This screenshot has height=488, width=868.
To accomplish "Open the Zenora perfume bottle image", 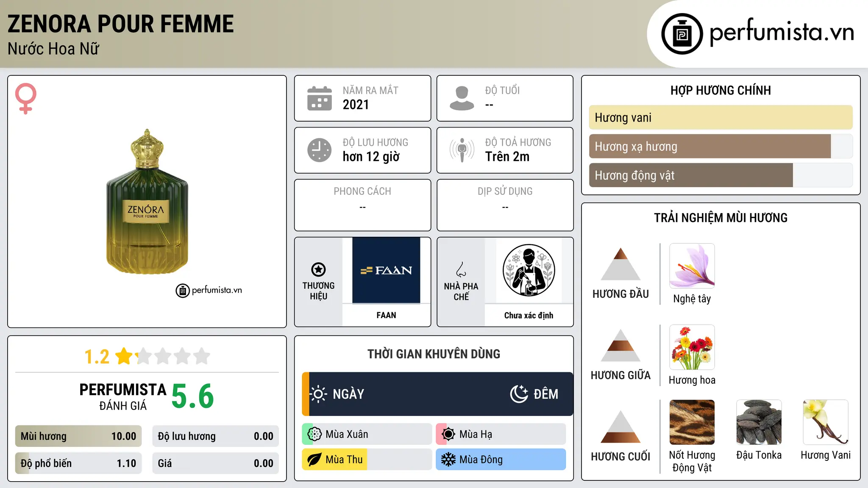I will (x=147, y=202).
